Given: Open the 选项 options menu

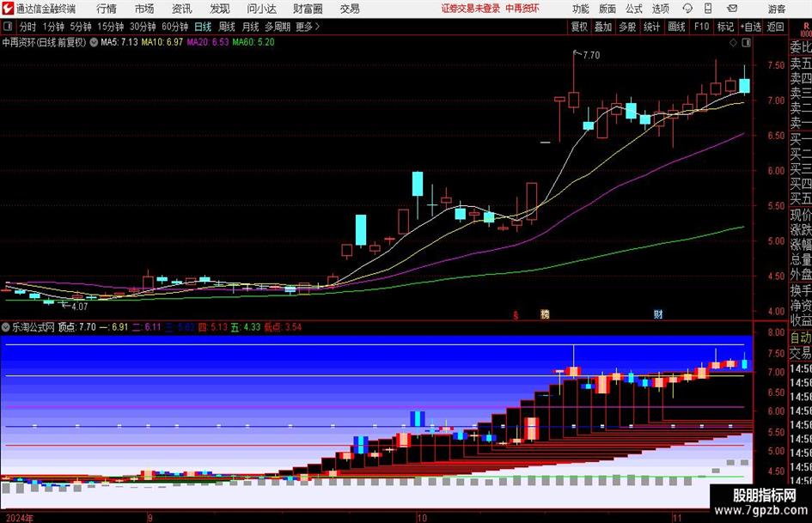Looking at the screenshot, I should point(660,9).
